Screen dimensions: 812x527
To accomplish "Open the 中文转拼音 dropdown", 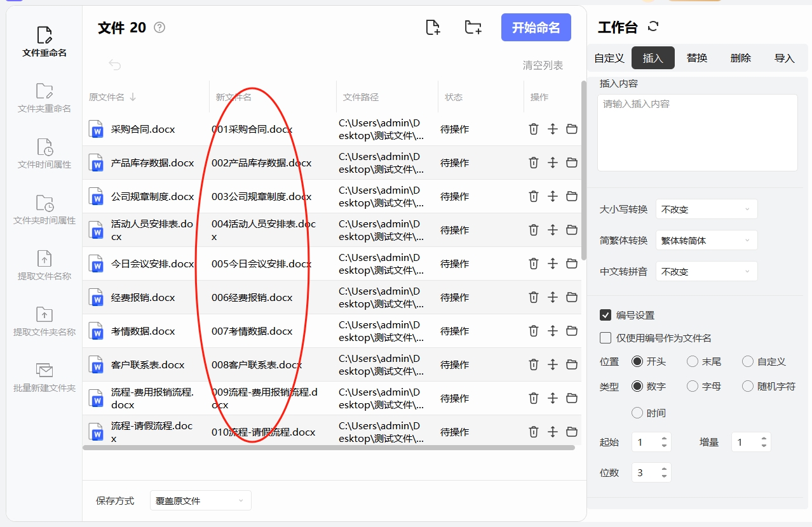I will pos(707,271).
